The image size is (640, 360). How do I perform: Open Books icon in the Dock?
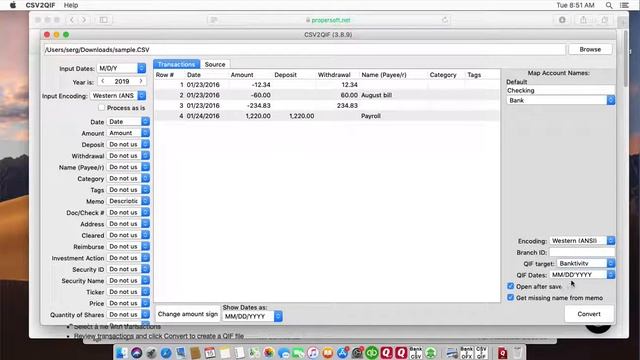click(x=328, y=353)
